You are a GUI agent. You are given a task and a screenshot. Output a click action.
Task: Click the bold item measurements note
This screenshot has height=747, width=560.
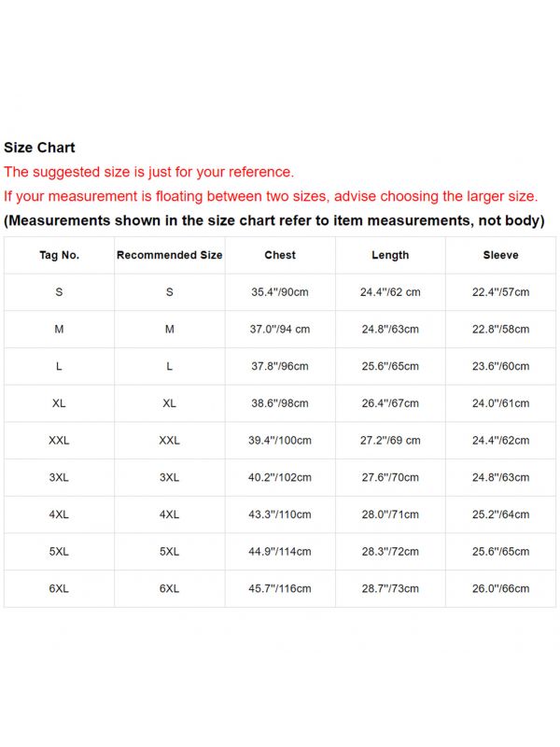273,221
